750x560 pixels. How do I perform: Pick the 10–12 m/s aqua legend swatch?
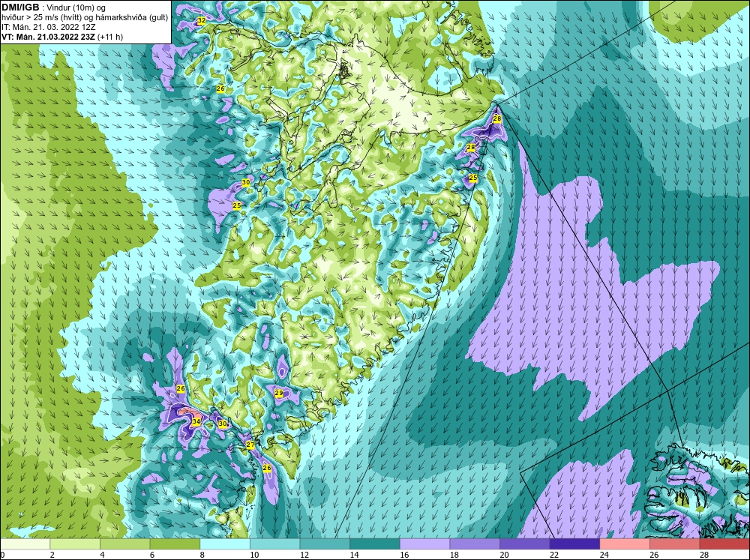[x=275, y=544]
